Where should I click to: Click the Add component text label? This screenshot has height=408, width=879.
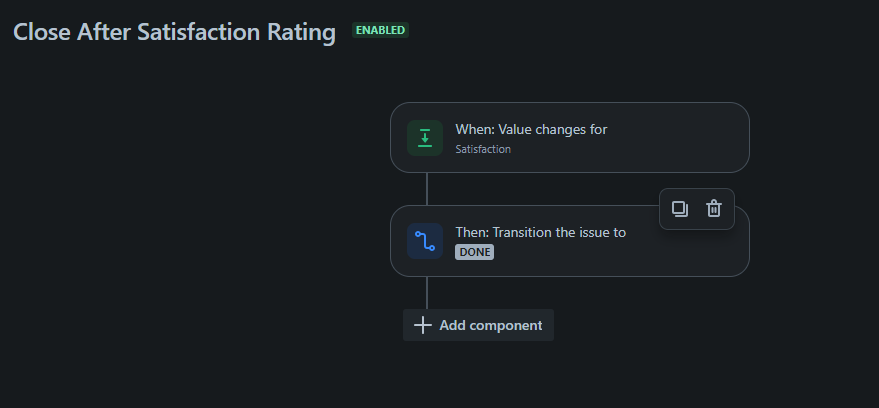click(491, 326)
